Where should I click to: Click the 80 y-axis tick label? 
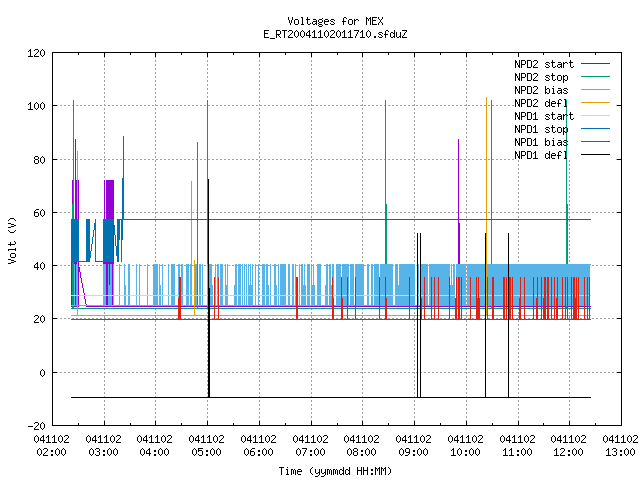40,160
